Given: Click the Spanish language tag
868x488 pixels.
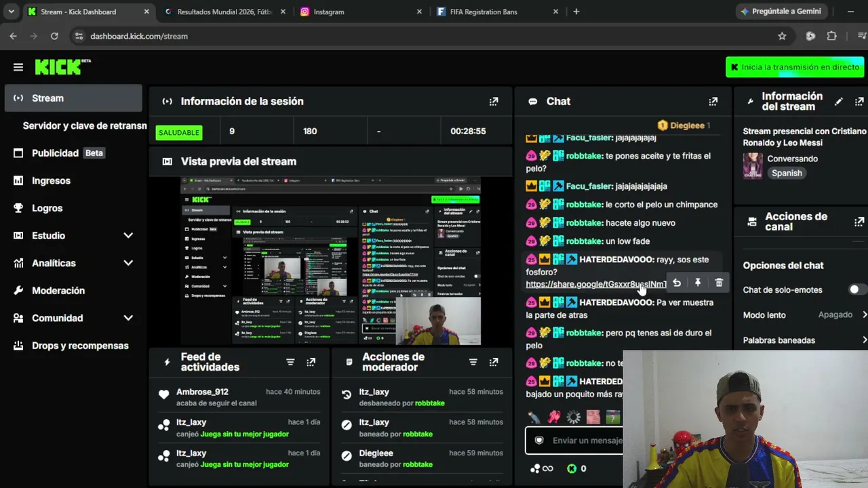Looking at the screenshot, I should click(787, 173).
